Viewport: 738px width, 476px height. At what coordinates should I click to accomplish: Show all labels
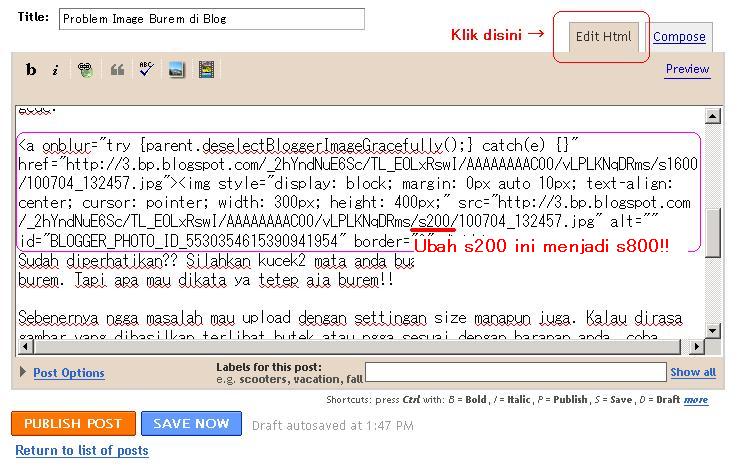tap(693, 372)
